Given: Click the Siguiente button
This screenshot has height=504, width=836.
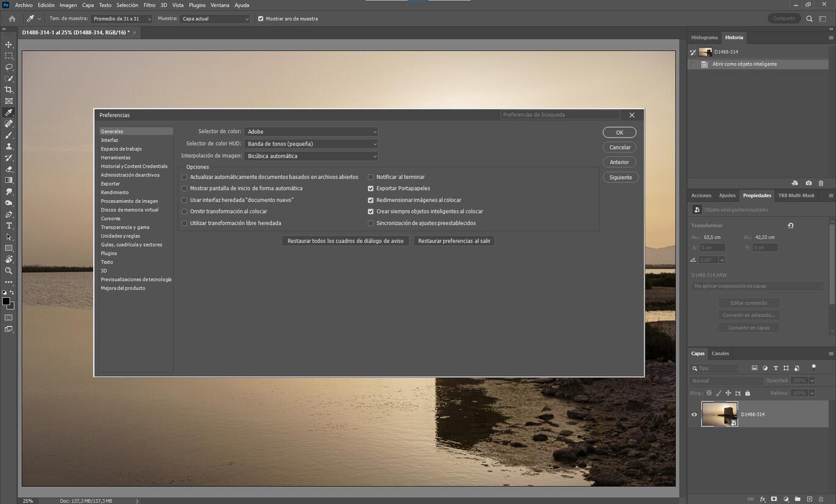Looking at the screenshot, I should point(620,177).
